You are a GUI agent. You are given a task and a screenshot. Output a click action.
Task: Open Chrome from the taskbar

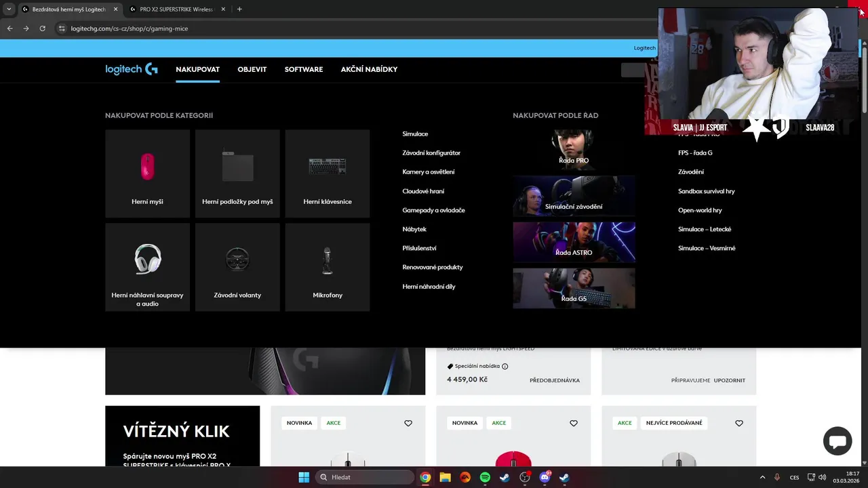point(425,477)
